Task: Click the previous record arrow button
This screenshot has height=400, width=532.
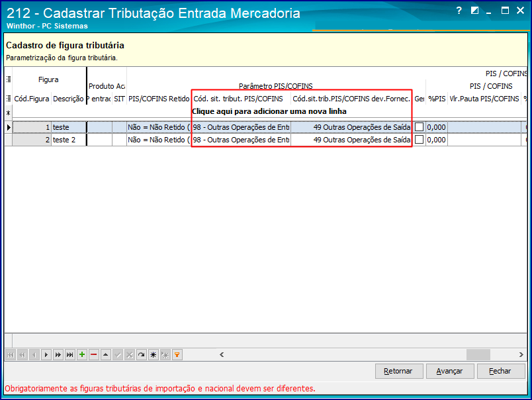Action: coord(34,355)
